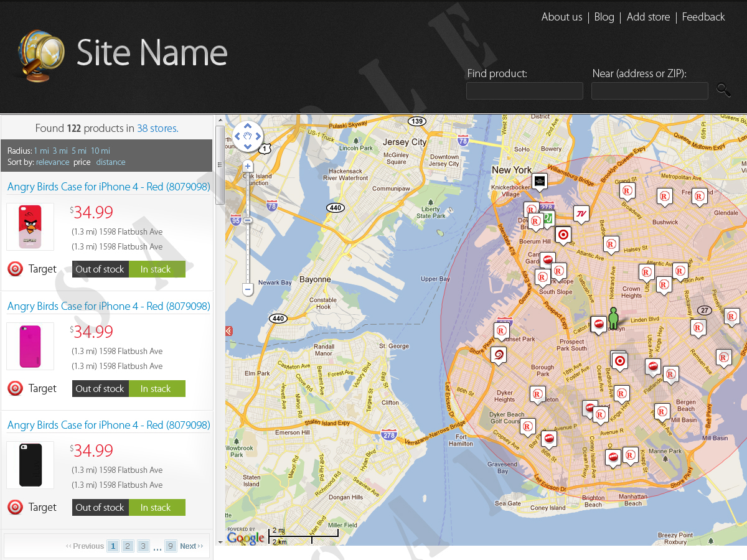747x560 pixels.
Task: Collapse sidebar with red arrow on map edge
Action: pos(228,331)
